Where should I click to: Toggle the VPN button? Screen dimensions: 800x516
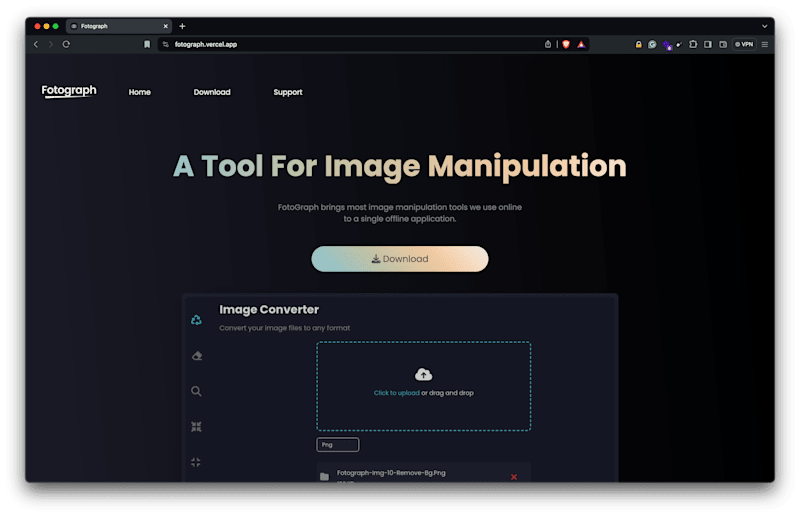click(x=744, y=44)
